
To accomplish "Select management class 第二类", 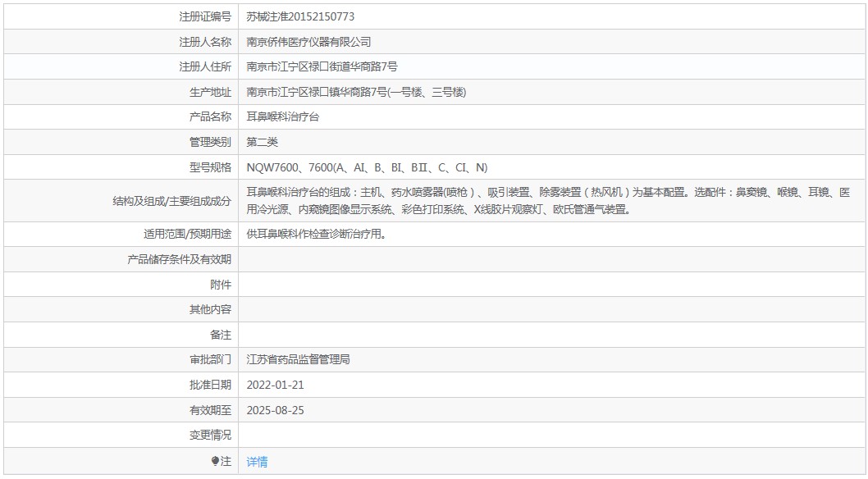I will (262, 142).
